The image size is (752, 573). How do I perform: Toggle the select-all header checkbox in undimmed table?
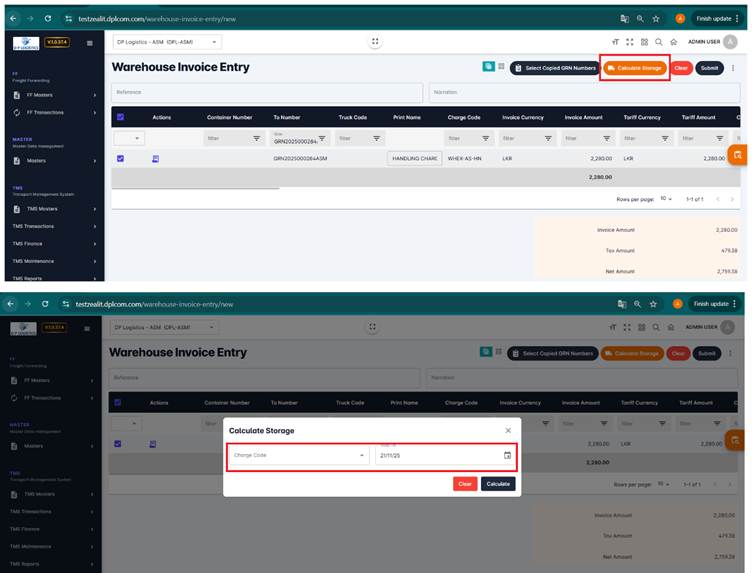(x=120, y=117)
